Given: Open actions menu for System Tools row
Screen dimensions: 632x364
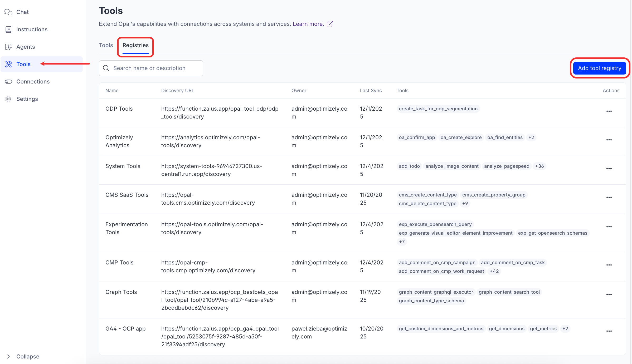Looking at the screenshot, I should point(609,169).
